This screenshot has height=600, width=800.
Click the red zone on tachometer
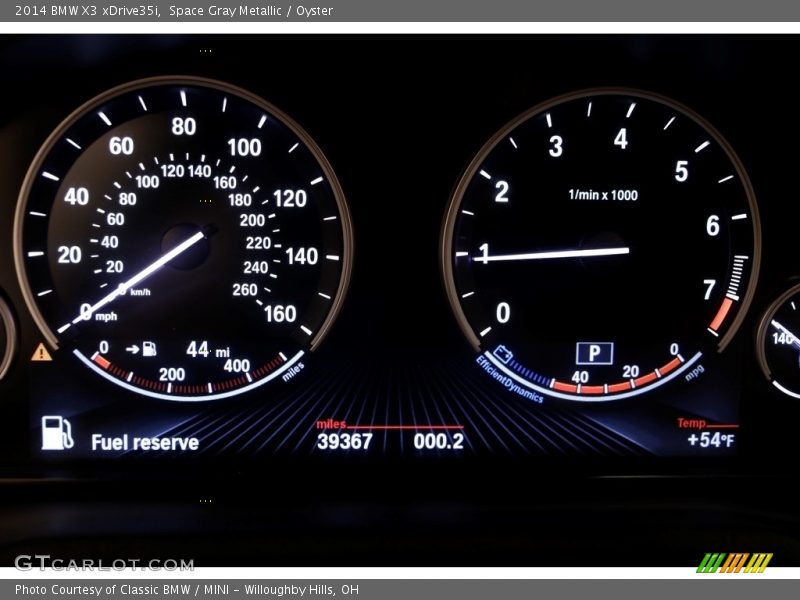click(721, 314)
